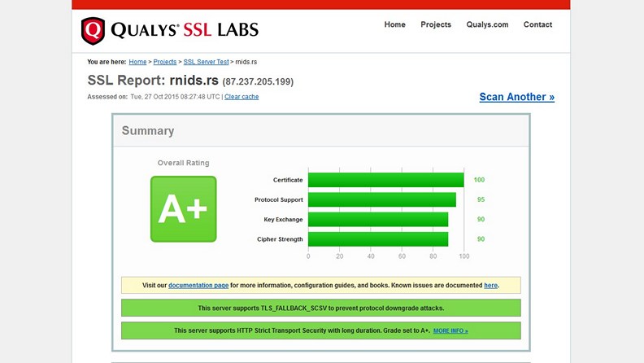
Task: Go to Qualys.com from navigation
Action: click(x=487, y=24)
